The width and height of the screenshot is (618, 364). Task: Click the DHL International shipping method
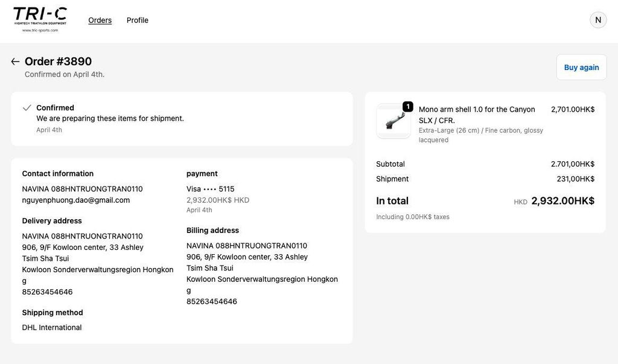coord(52,327)
